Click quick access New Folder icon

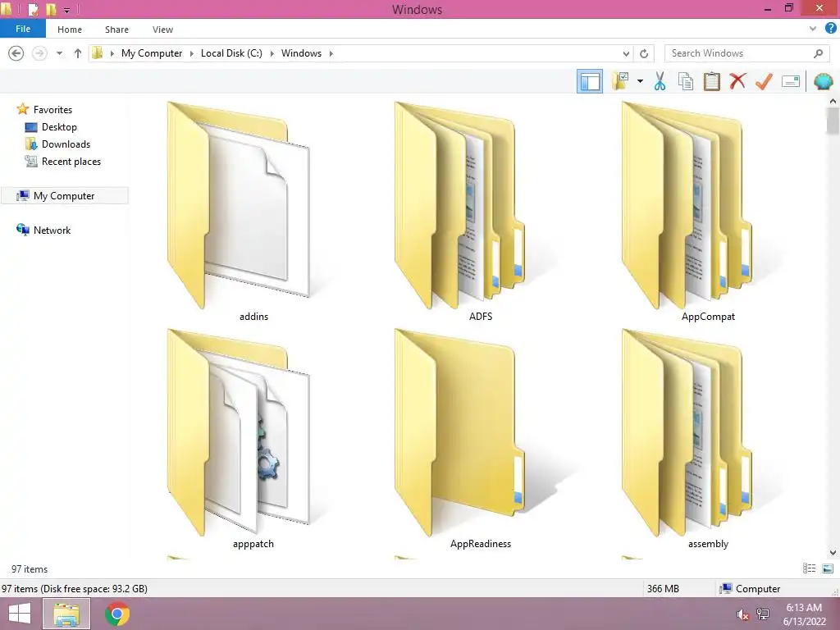[51, 9]
